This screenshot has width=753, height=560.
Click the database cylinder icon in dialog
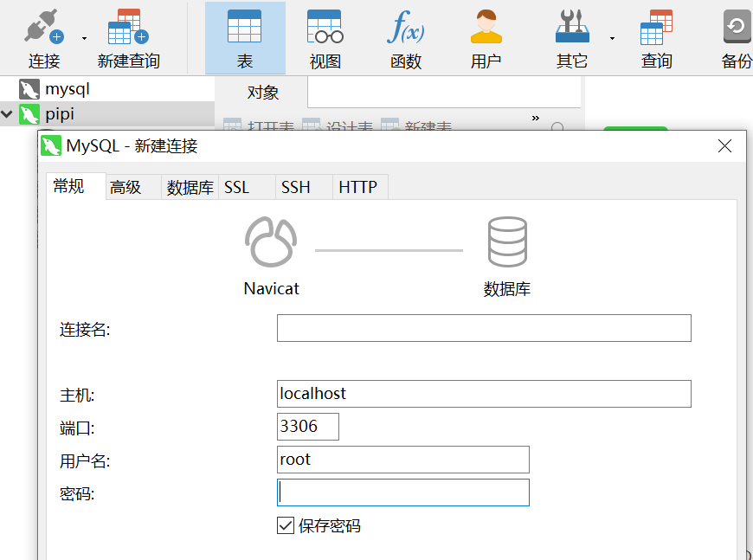click(507, 241)
